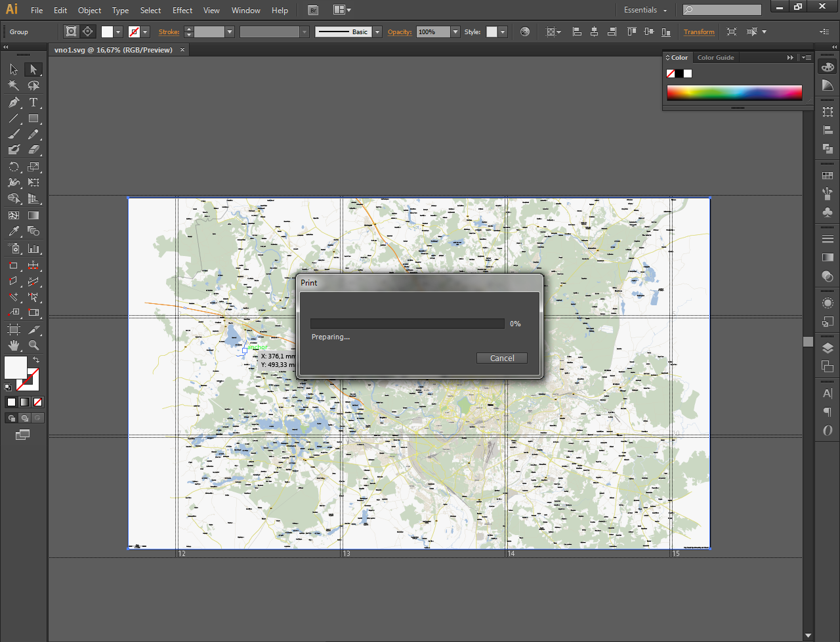
Task: Open the Character panel icon
Action: tap(828, 393)
